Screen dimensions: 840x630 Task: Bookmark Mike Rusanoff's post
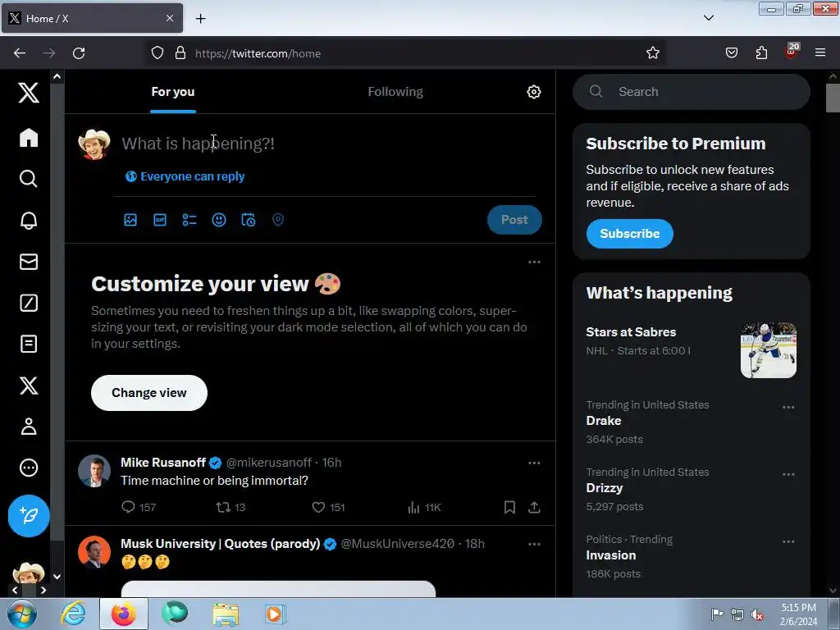coord(509,507)
